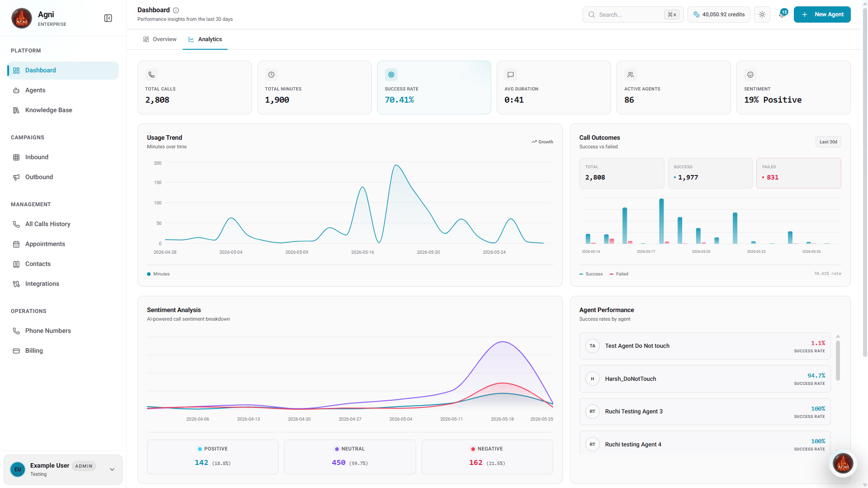Click the ADMIN role badge
This screenshot has height=488, width=868.
click(84, 466)
